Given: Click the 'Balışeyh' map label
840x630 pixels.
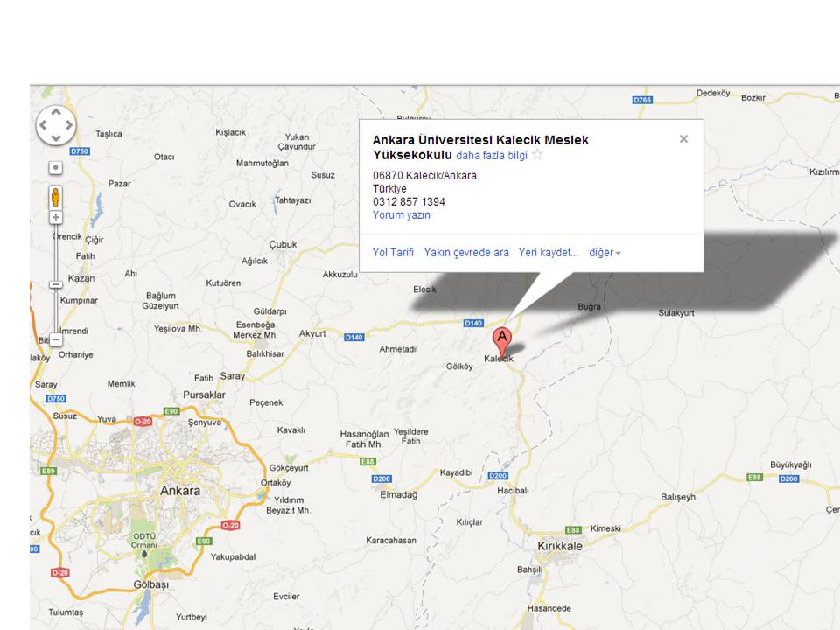Looking at the screenshot, I should click(x=678, y=497).
